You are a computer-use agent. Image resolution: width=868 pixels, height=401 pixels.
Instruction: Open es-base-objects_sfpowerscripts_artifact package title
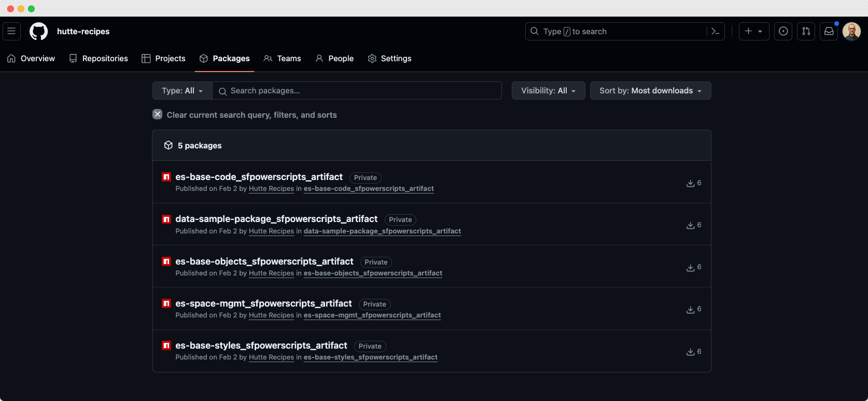264,261
